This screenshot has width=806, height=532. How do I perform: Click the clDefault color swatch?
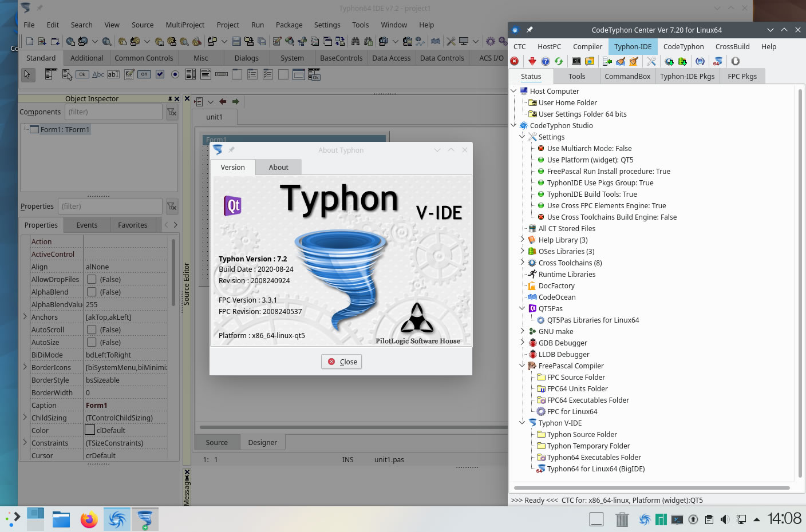click(x=90, y=430)
